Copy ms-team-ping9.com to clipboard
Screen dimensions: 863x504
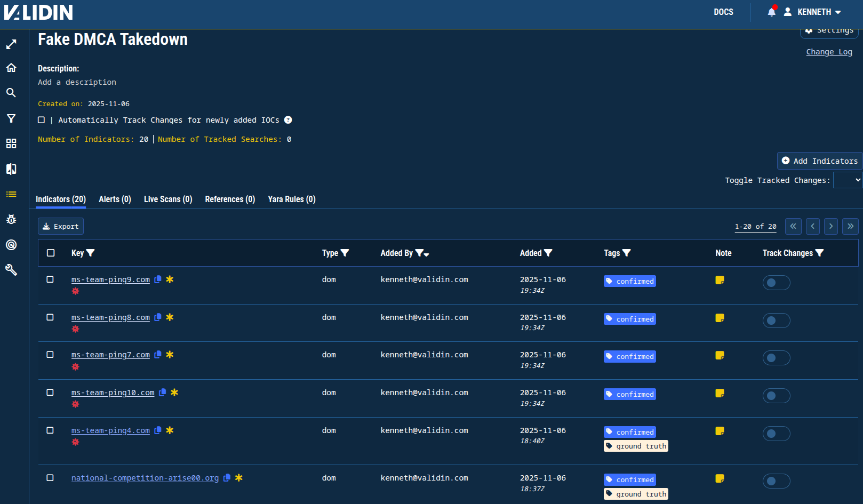(x=158, y=279)
